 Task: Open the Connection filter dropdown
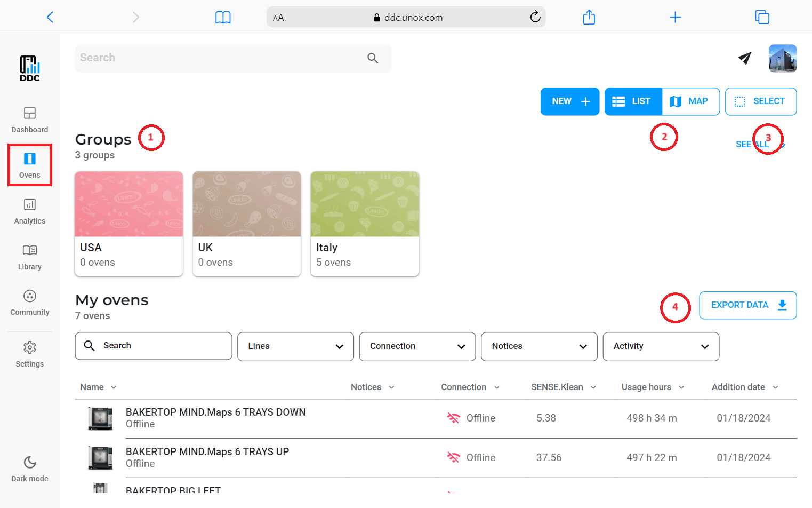point(417,346)
